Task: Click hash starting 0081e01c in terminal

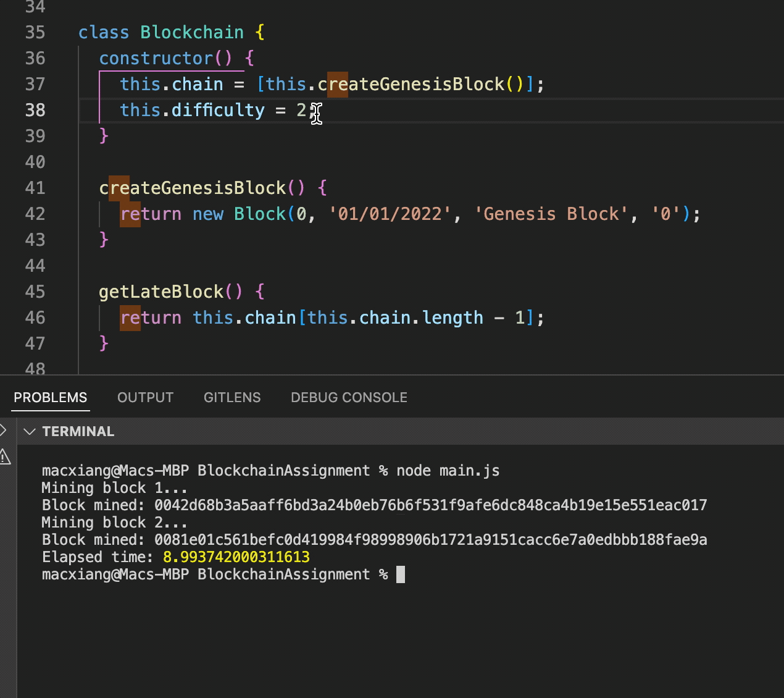Action: [431, 540]
